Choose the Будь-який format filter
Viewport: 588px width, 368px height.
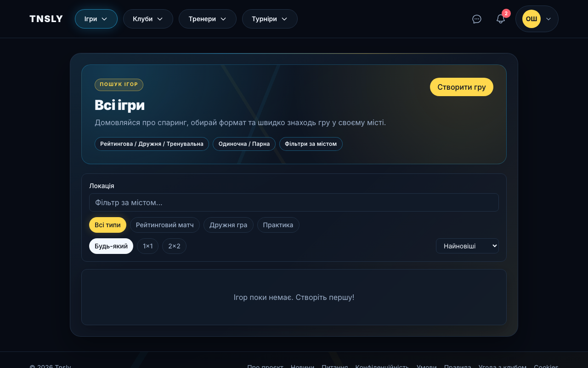[x=111, y=246]
